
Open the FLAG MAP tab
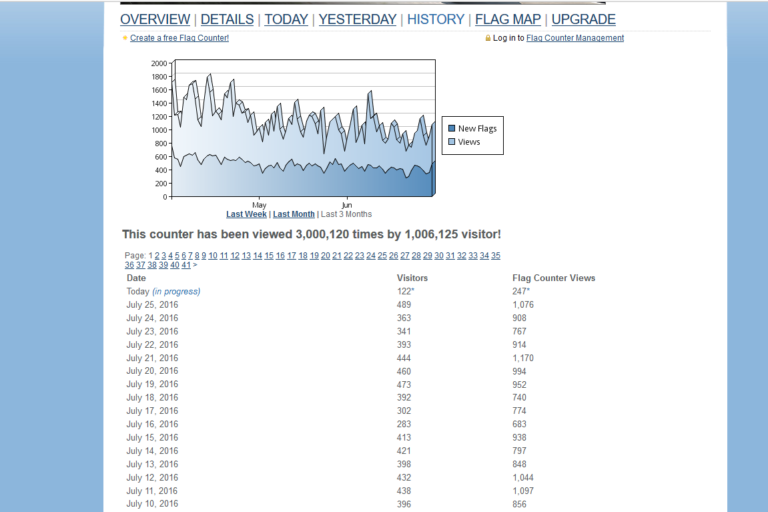pyautogui.click(x=507, y=19)
